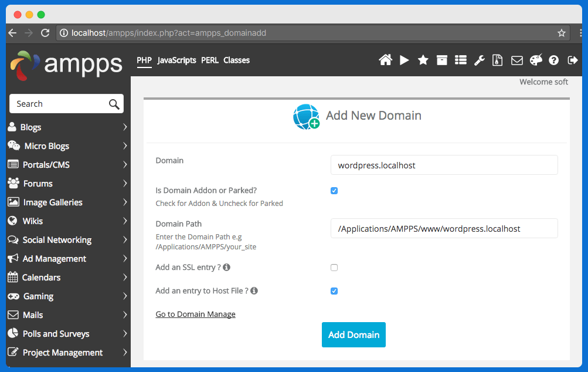
Task: Open the list view icon in toolbar
Action: tap(461, 60)
